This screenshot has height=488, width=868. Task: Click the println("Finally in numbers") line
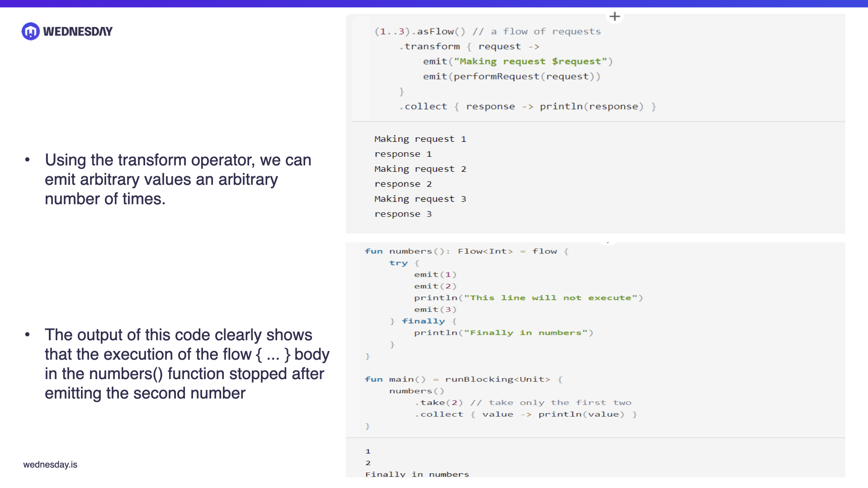(x=504, y=333)
